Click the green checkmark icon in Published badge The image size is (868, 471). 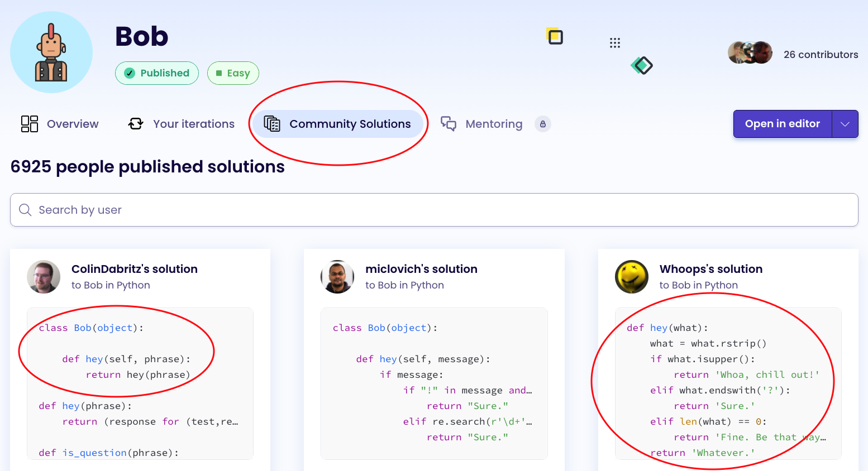(x=130, y=73)
